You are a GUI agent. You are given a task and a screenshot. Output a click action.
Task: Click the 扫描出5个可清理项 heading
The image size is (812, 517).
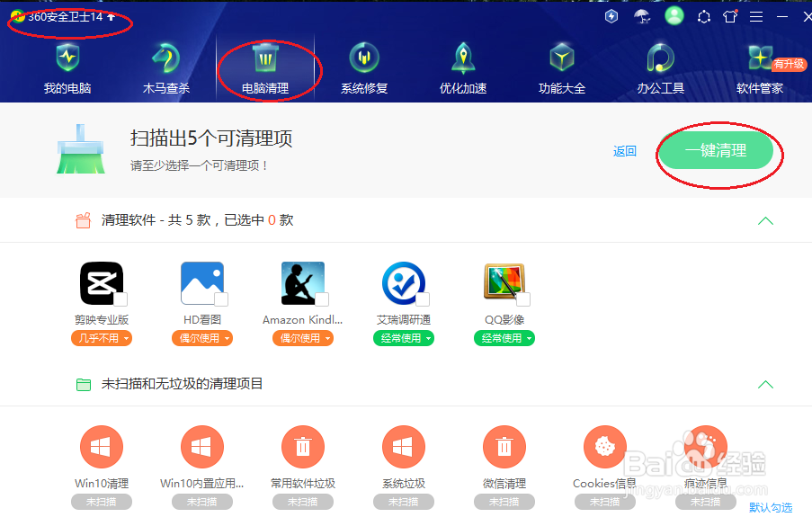[x=211, y=138]
